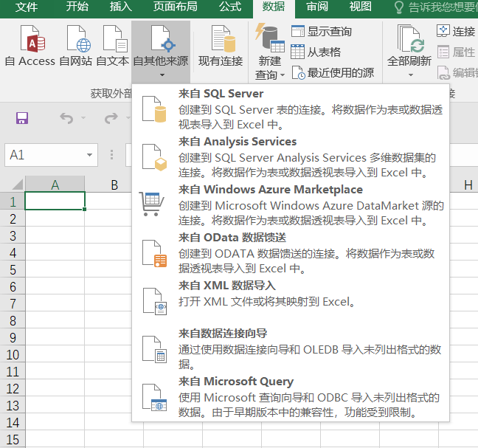
Task: Click the Azure Marketplace shopping cart icon
Action: coord(152,204)
